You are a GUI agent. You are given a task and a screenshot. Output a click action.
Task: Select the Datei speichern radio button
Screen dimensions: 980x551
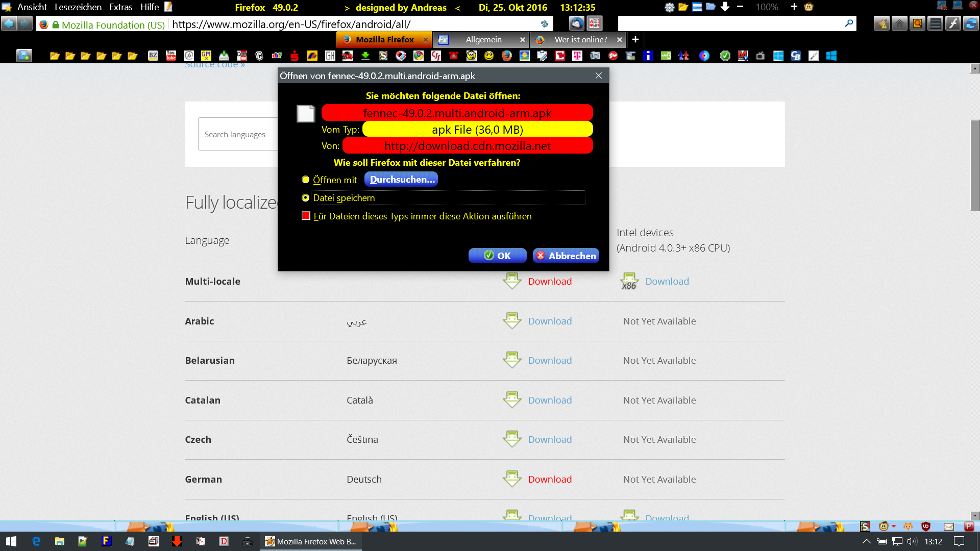[x=305, y=198]
